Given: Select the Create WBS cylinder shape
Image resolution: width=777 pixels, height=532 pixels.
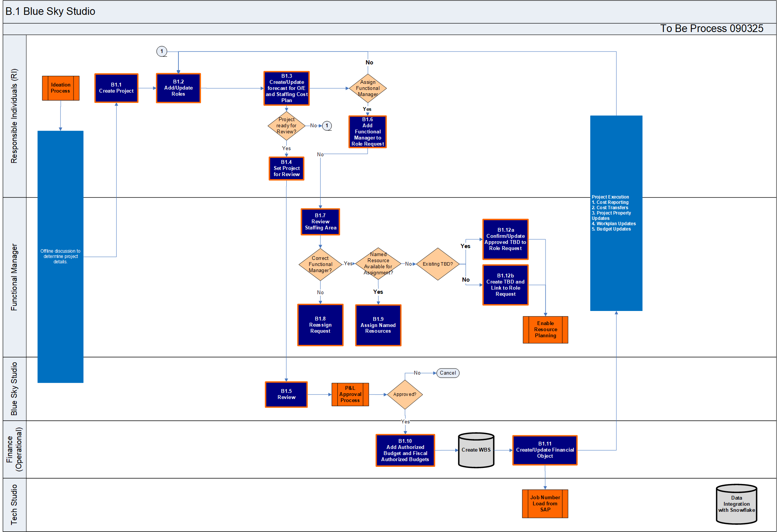Looking at the screenshot, I should coord(476,450).
